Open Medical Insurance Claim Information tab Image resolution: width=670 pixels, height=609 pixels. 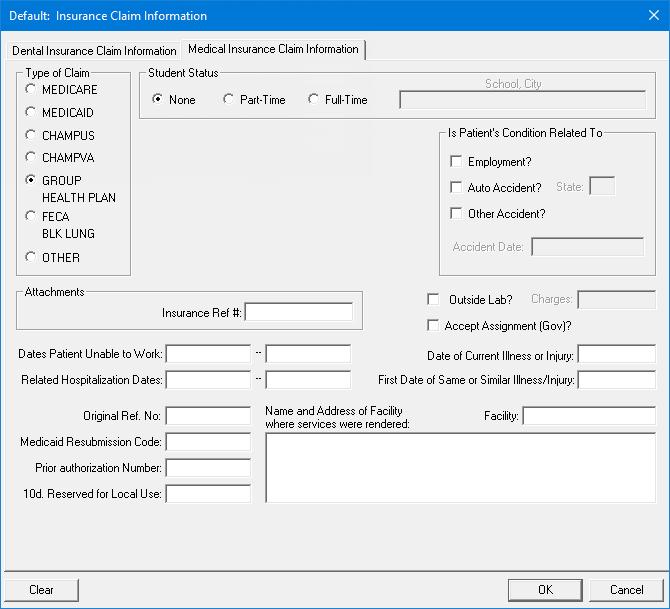pyautogui.click(x=273, y=50)
